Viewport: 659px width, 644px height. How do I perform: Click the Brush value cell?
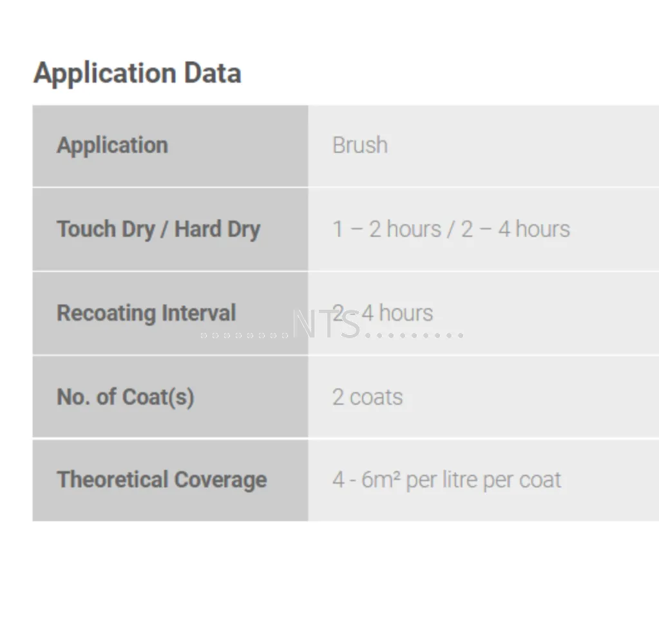click(x=483, y=146)
